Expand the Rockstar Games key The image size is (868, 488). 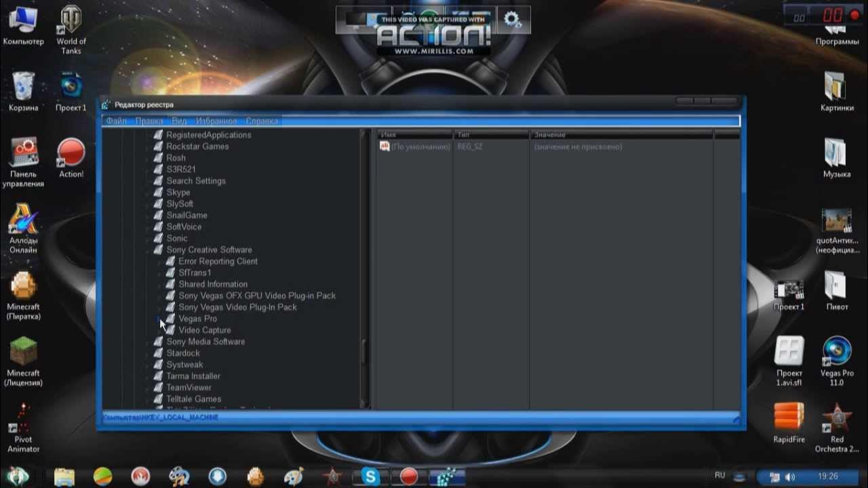(148, 146)
